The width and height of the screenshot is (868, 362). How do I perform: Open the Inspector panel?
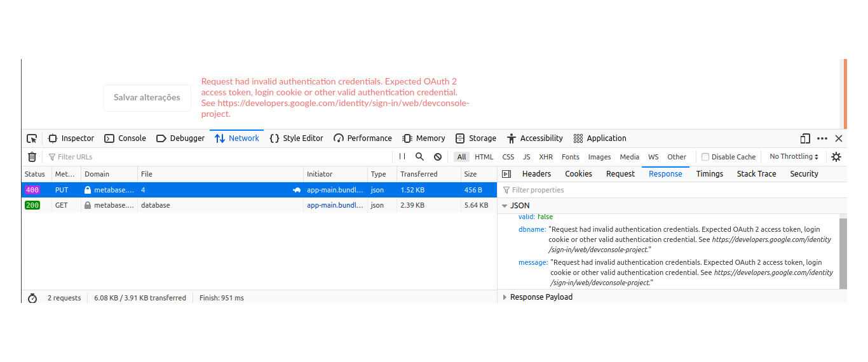coord(71,138)
